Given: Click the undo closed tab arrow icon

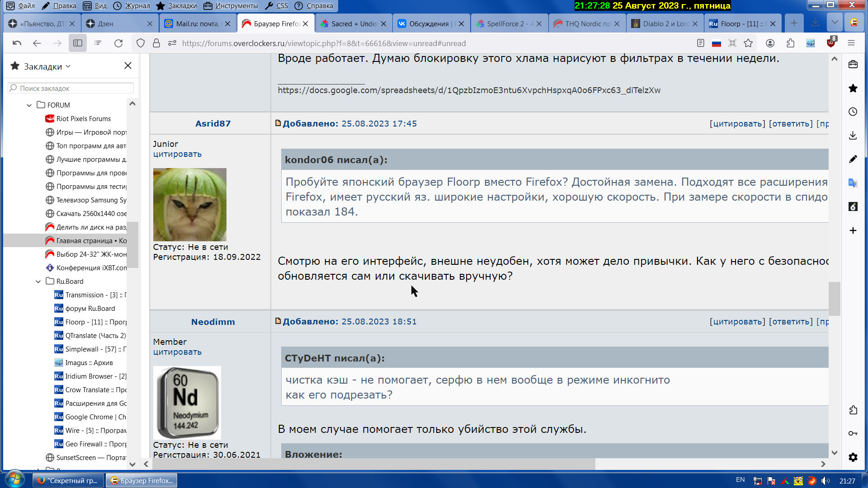Looking at the screenshot, I should 17,43.
